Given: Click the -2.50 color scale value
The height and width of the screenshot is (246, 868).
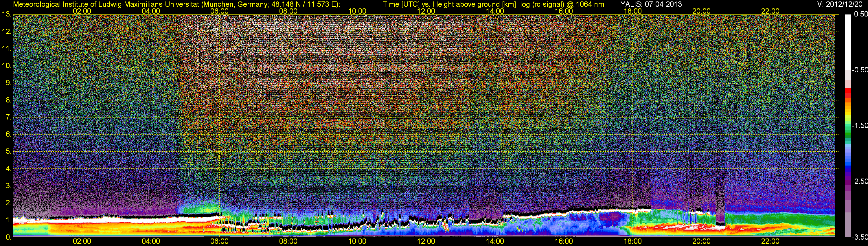Looking at the screenshot, I should click(860, 181).
